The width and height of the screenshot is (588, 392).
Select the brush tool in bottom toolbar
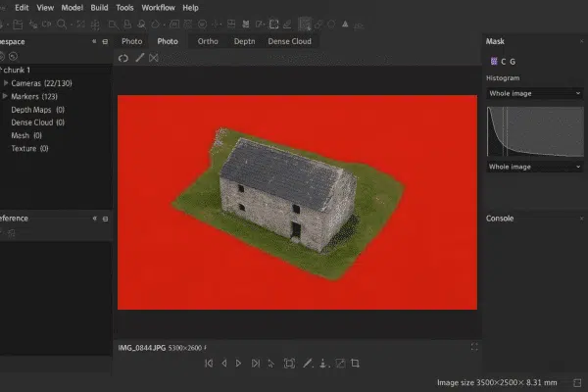pyautogui.click(x=307, y=364)
